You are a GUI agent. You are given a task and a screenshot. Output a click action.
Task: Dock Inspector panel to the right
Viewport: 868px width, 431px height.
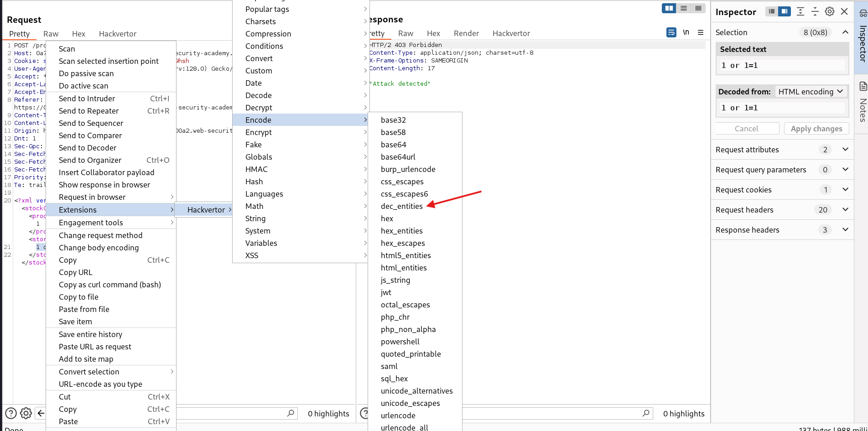tap(785, 11)
